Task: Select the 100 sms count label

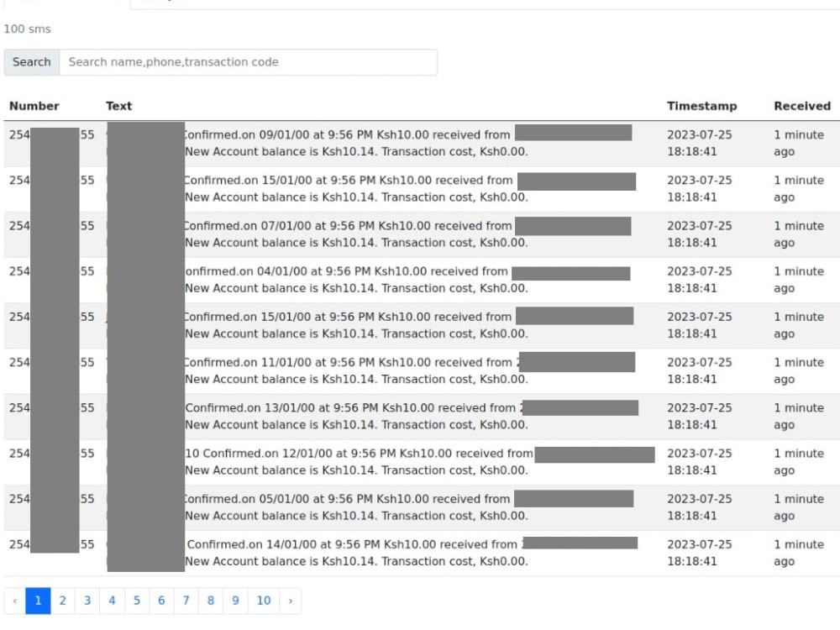Action: (28, 29)
